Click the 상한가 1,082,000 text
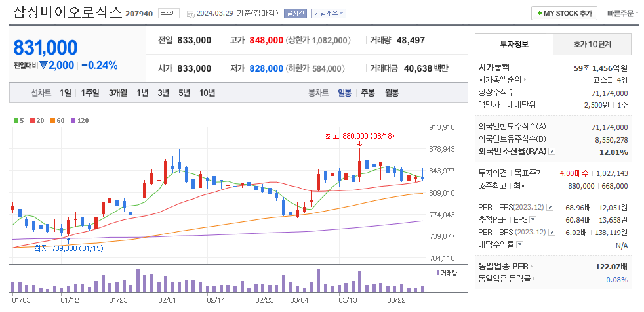644x312 pixels. (318, 40)
